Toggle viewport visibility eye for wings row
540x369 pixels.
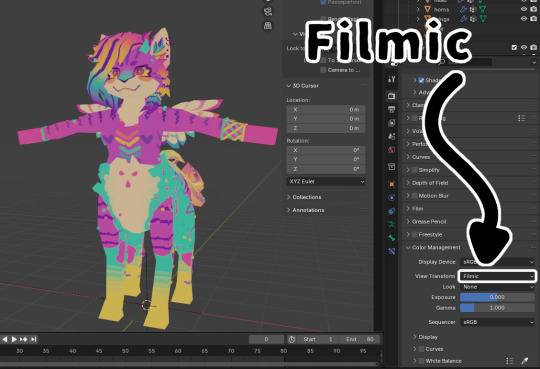[x=524, y=19]
